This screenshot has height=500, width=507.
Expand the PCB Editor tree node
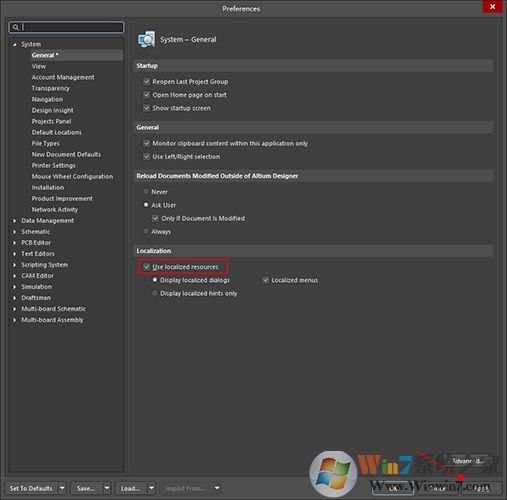coord(15,243)
